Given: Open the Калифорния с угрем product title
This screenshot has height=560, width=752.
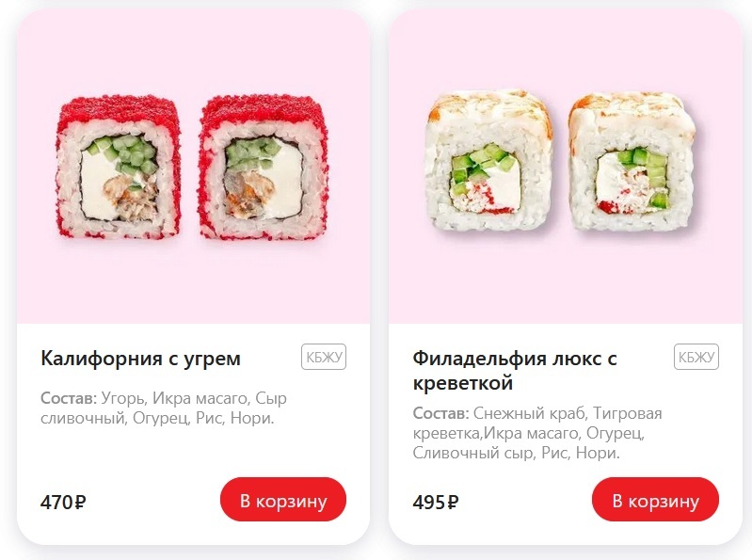Looking at the screenshot, I should coord(140,359).
